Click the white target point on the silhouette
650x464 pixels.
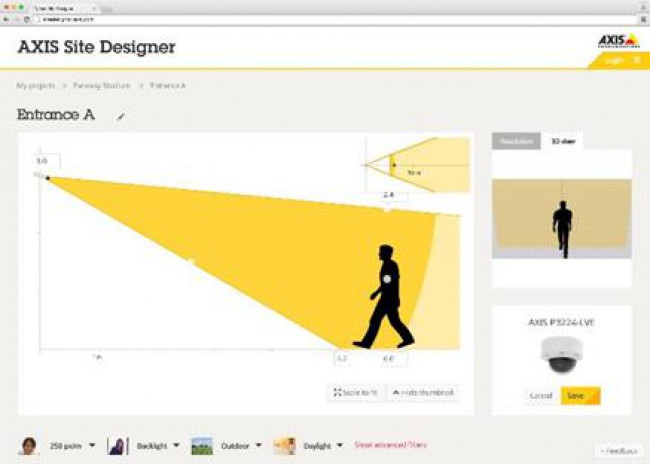point(386,281)
